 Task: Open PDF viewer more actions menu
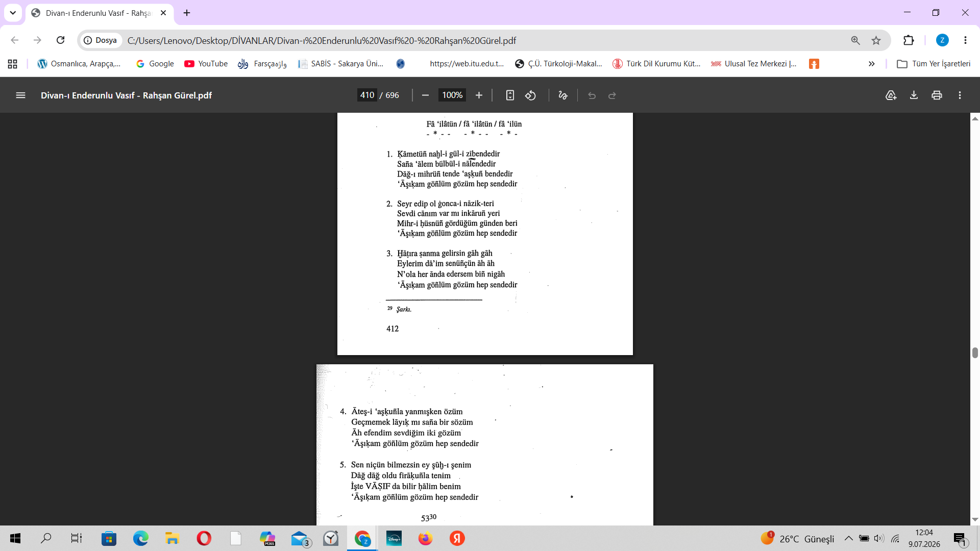tap(960, 95)
